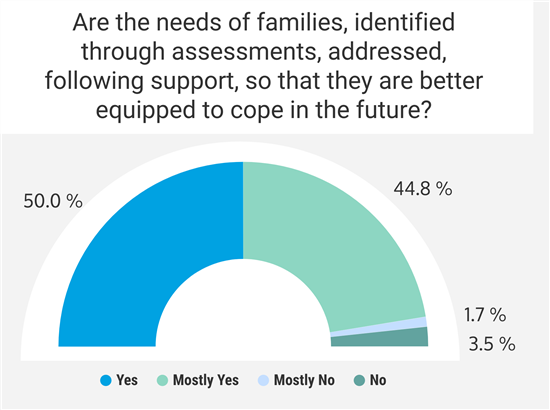Select the Mostly Yes legend label
Viewport: 550px width, 410px height.
click(206, 380)
